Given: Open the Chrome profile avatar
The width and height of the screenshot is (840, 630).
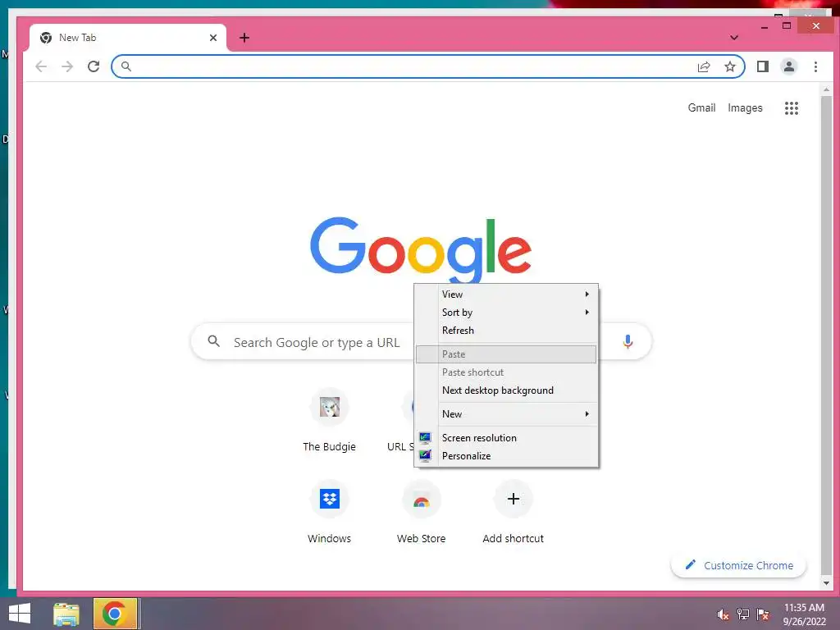Looking at the screenshot, I should click(x=789, y=66).
